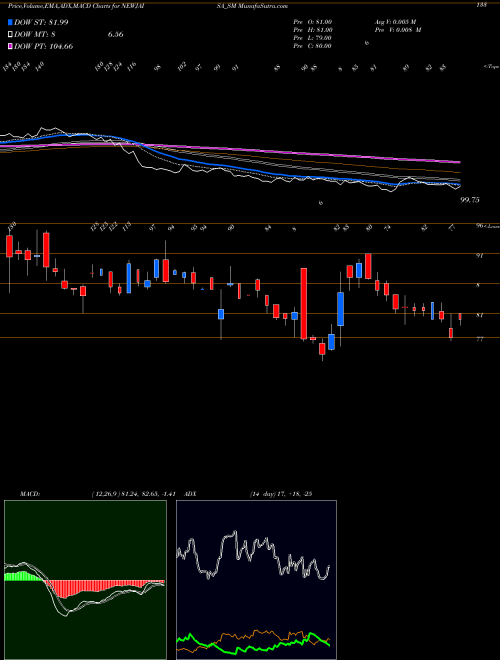
Task: Select the 'DOW ST: 81.99' legend label
Action: [x=41, y=22]
